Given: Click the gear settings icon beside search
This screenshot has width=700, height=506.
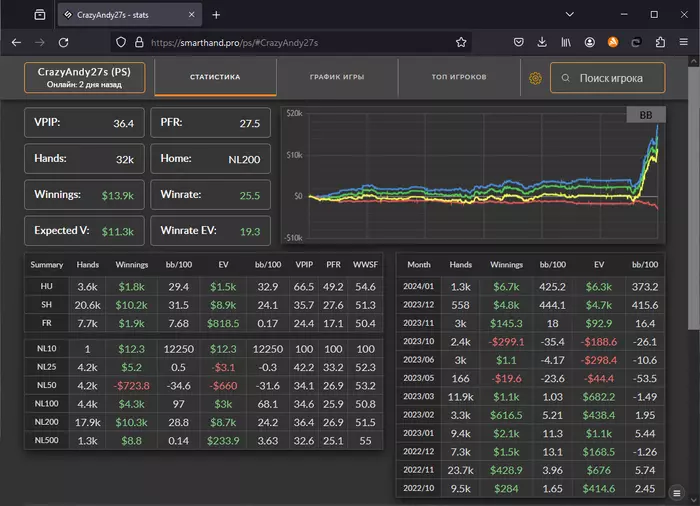Looking at the screenshot, I should (x=535, y=78).
